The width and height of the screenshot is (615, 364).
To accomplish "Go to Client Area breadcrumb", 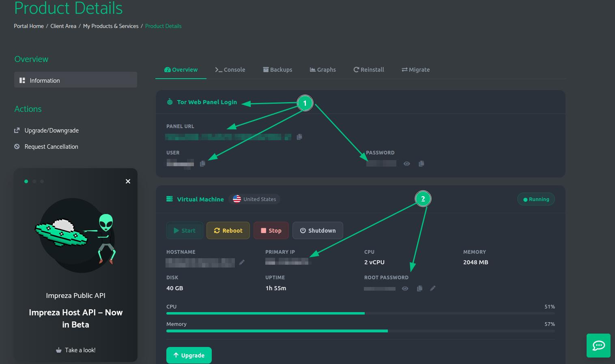I will 63,26.
